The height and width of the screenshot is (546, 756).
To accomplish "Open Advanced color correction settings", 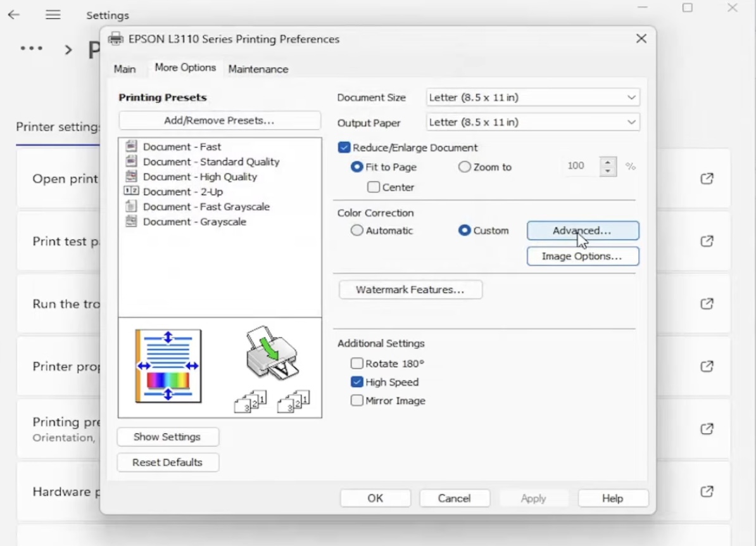I will coord(583,231).
